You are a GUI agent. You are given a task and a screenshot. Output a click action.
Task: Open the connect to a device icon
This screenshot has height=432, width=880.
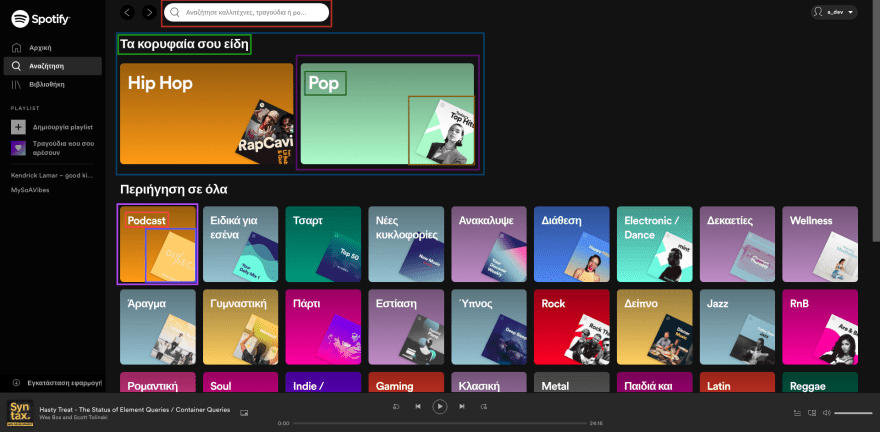tap(812, 413)
